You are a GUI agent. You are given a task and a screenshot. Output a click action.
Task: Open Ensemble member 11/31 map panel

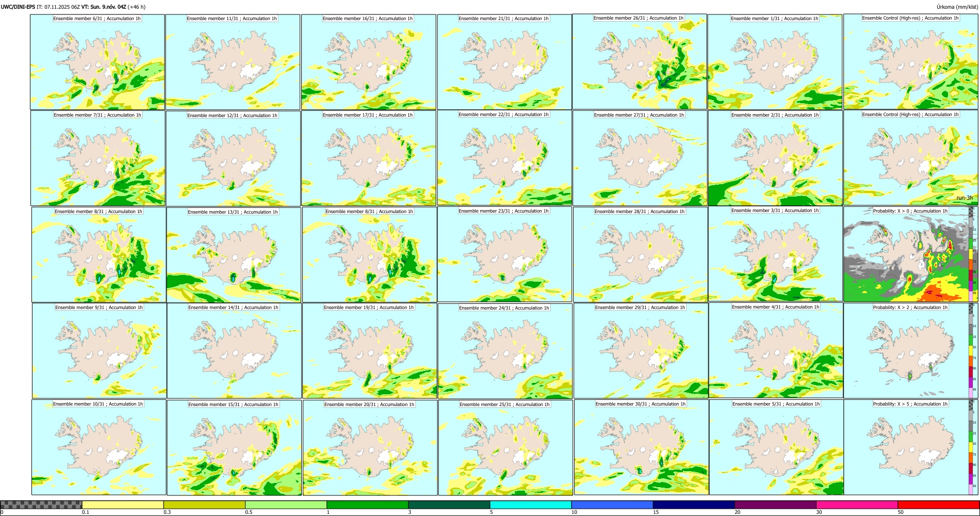[233, 62]
